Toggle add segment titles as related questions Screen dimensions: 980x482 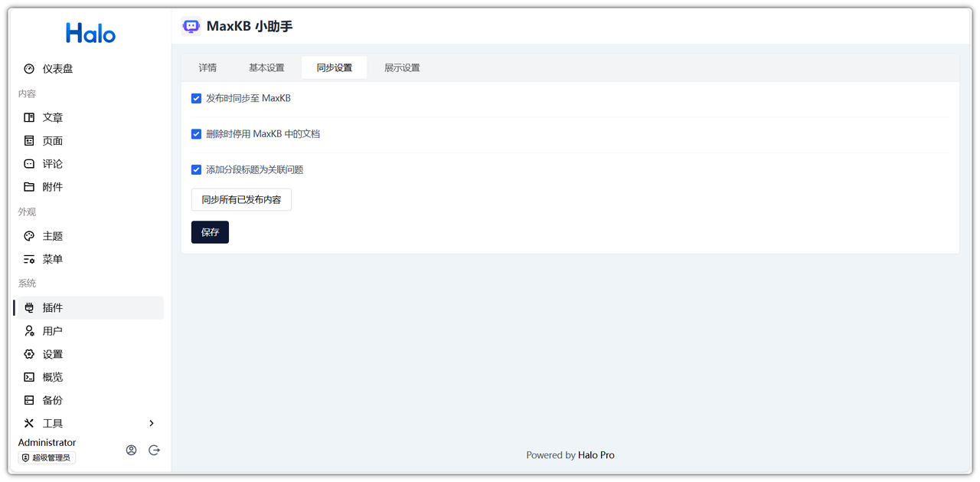point(197,170)
